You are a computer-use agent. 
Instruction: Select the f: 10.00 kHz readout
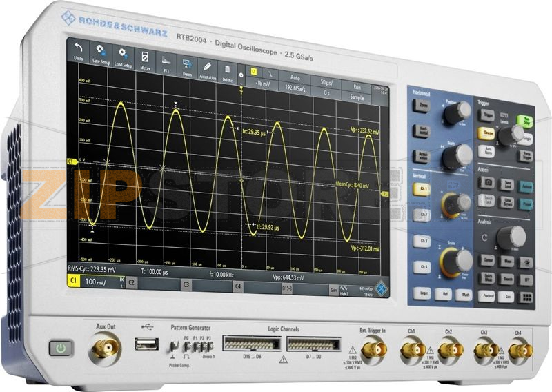[x=221, y=275]
